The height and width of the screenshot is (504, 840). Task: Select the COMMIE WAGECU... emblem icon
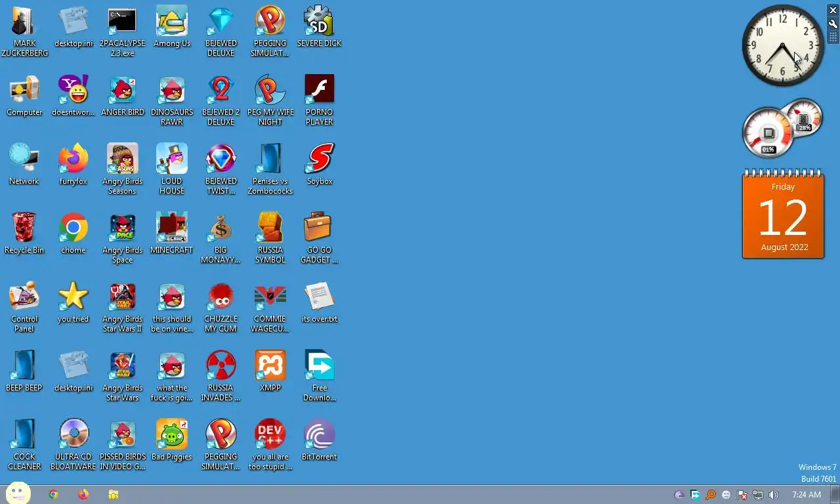tap(270, 306)
